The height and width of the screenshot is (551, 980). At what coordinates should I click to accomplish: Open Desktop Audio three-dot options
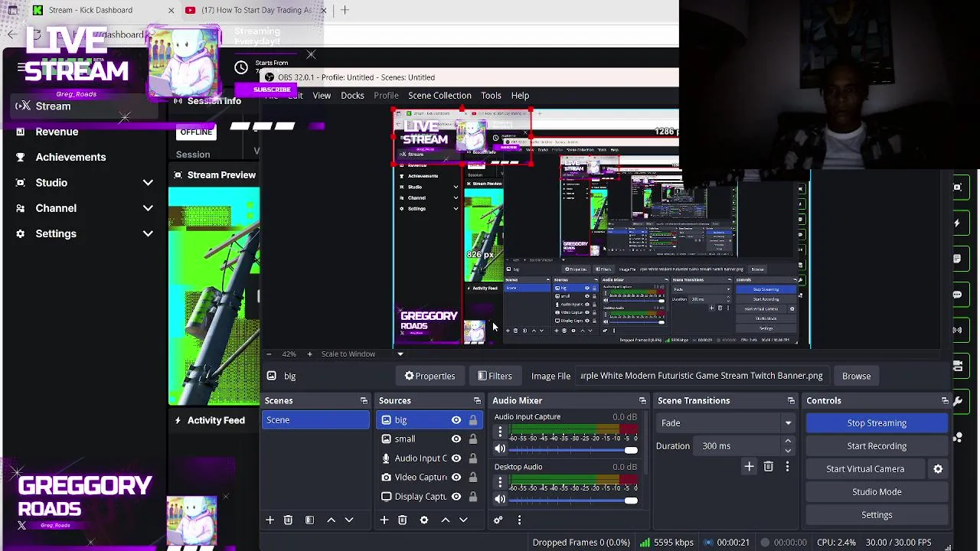[500, 483]
